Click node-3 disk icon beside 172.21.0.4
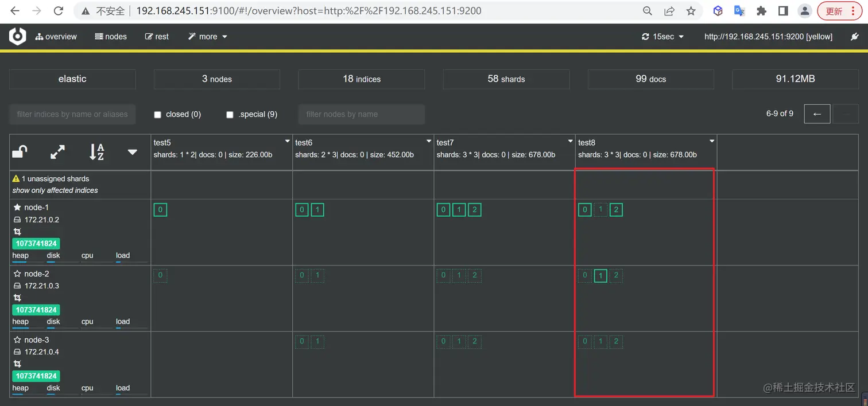 (17, 352)
